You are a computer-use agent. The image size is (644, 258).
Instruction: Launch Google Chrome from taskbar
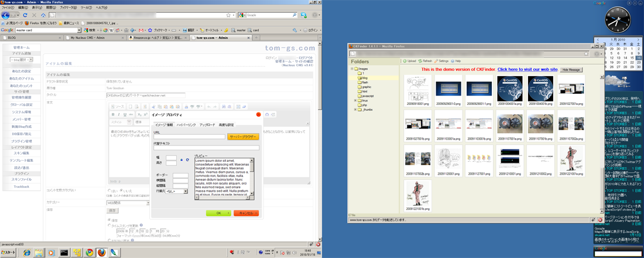tap(89, 252)
